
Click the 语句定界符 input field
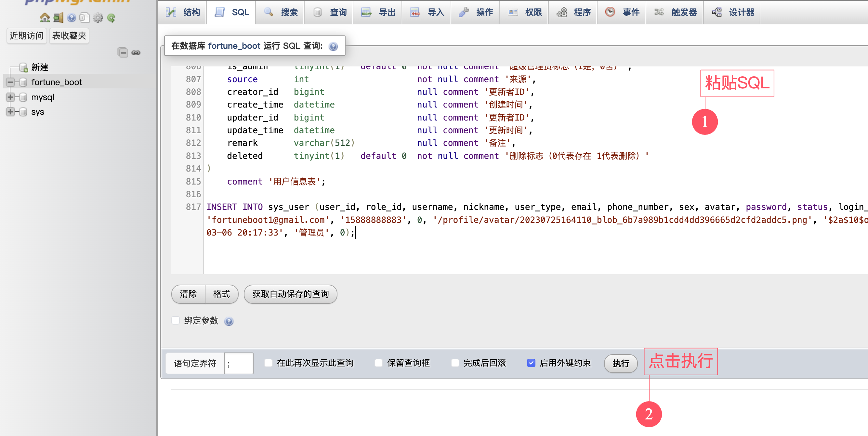(x=239, y=363)
